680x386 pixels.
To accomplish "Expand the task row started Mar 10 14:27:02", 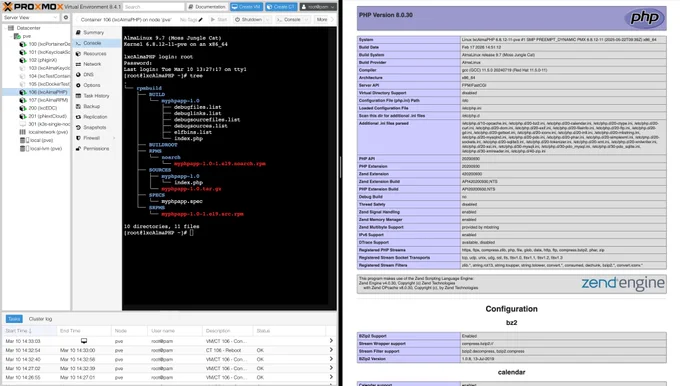I will [x=331, y=368].
